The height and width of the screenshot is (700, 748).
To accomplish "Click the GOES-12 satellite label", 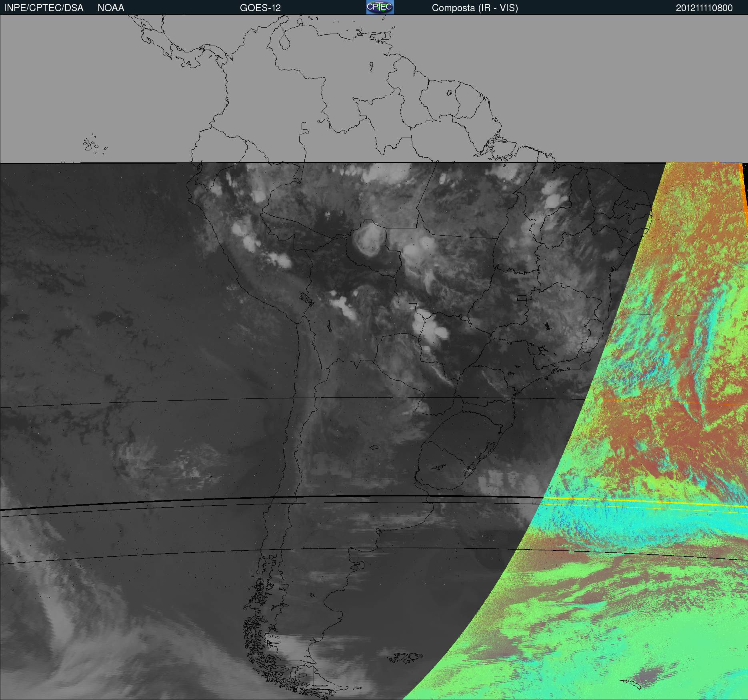I will tap(260, 8).
